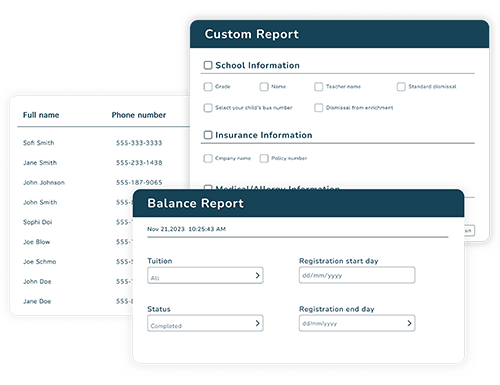Check the Insurance Information section checkbox

pyautogui.click(x=208, y=135)
